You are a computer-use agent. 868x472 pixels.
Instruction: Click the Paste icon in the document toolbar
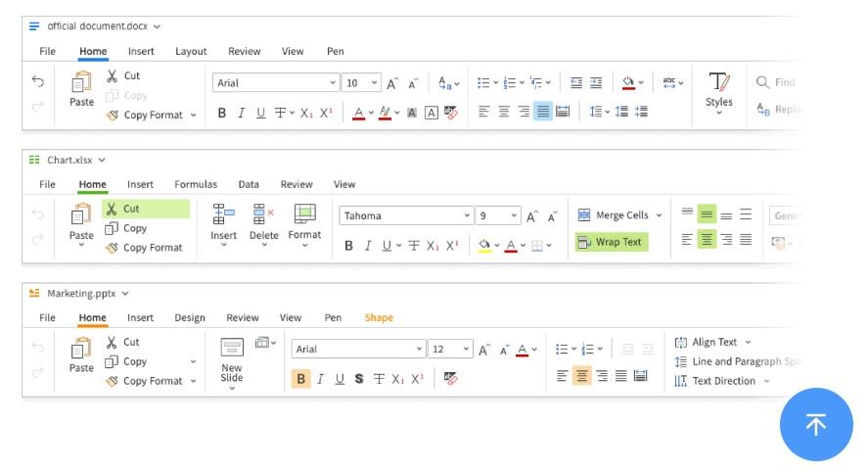click(x=81, y=81)
